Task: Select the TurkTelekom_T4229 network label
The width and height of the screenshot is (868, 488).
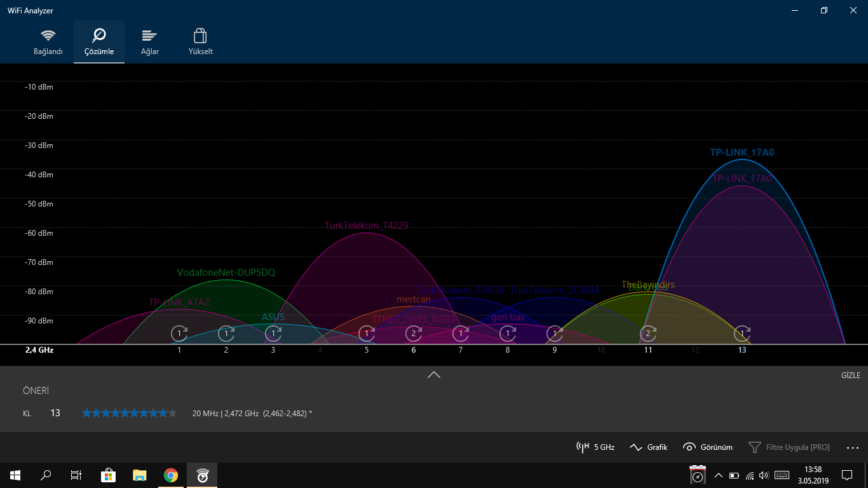Action: [x=367, y=226]
